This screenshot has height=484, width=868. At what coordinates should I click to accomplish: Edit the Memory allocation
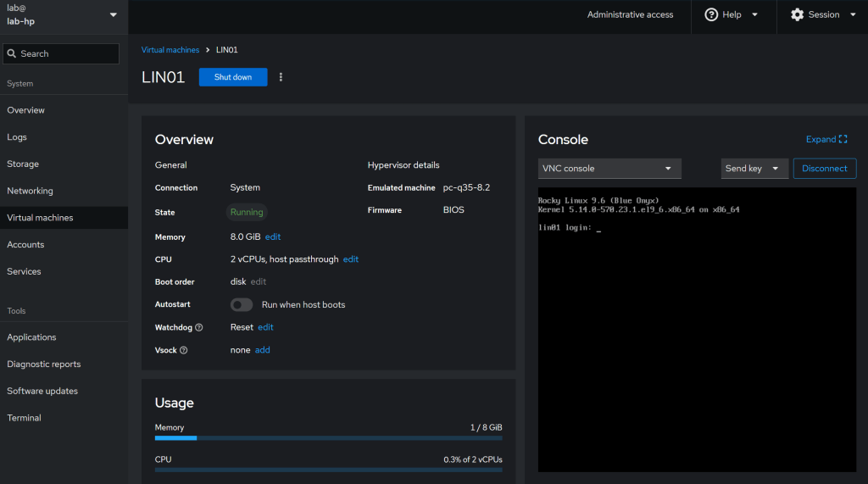point(273,237)
